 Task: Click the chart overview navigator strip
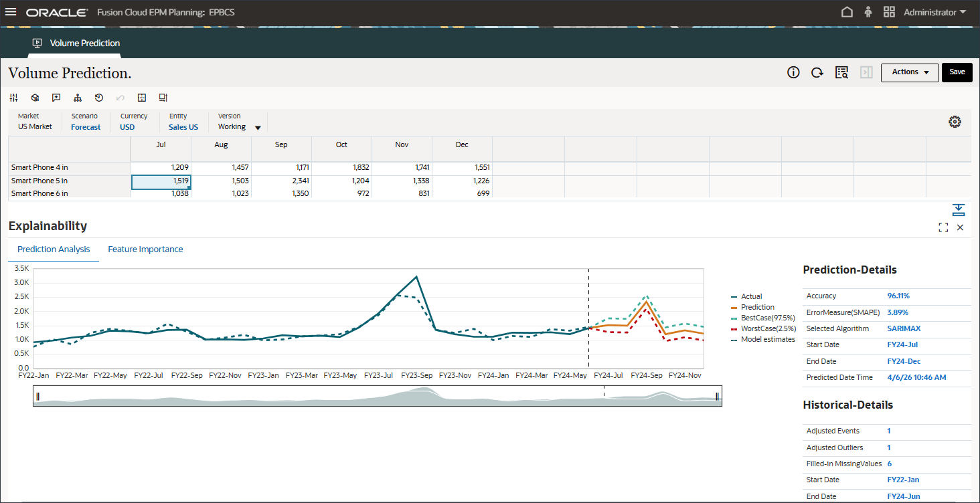click(378, 396)
